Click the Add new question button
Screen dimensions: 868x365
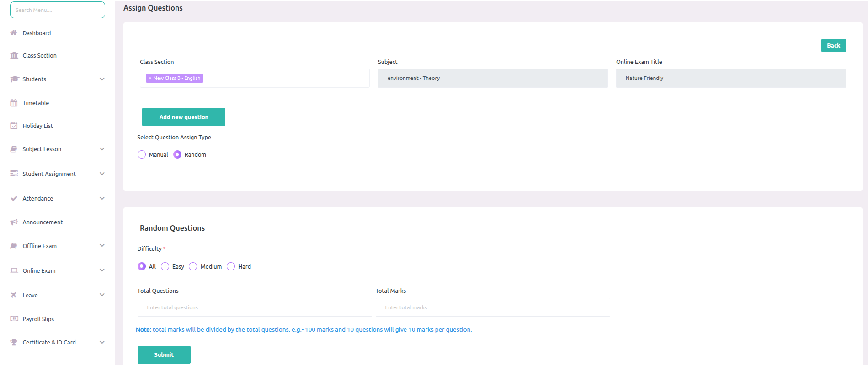pyautogui.click(x=184, y=117)
